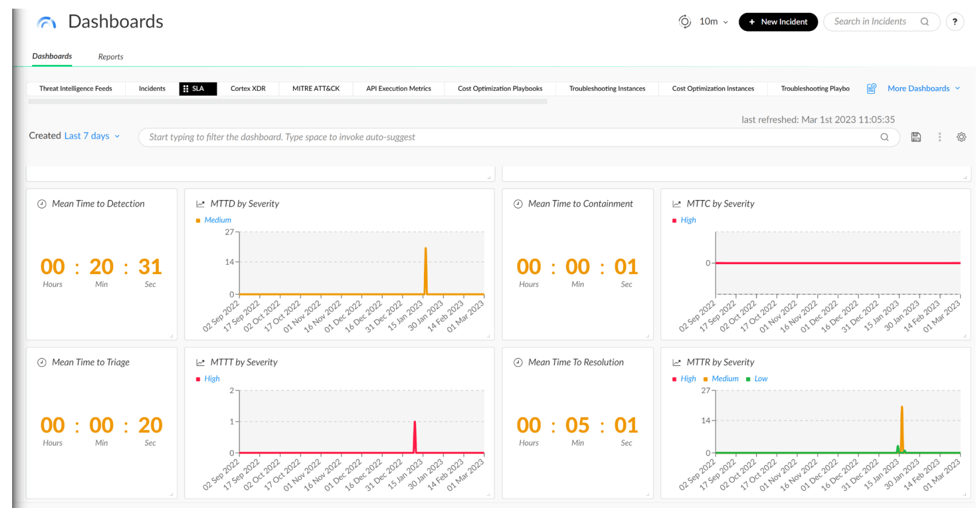This screenshot has width=980, height=516.
Task: Select the MITRE ATT&CK dashboard tab
Action: (x=315, y=89)
